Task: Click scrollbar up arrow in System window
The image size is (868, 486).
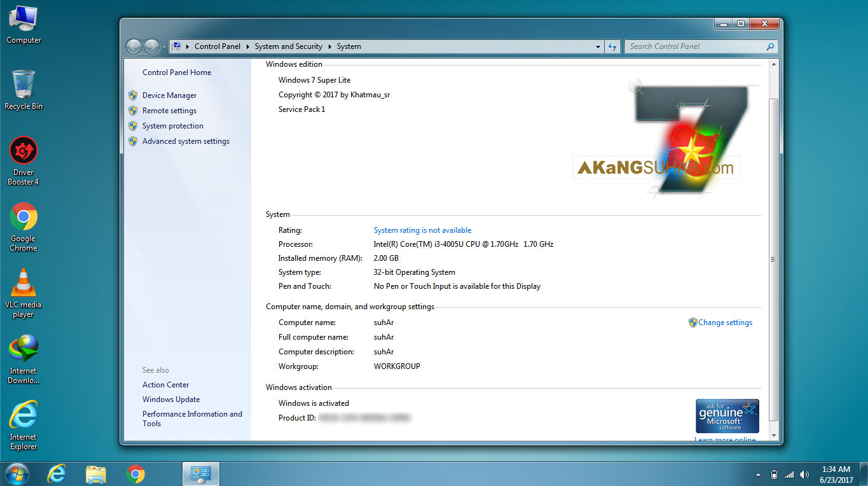Action: tap(773, 64)
